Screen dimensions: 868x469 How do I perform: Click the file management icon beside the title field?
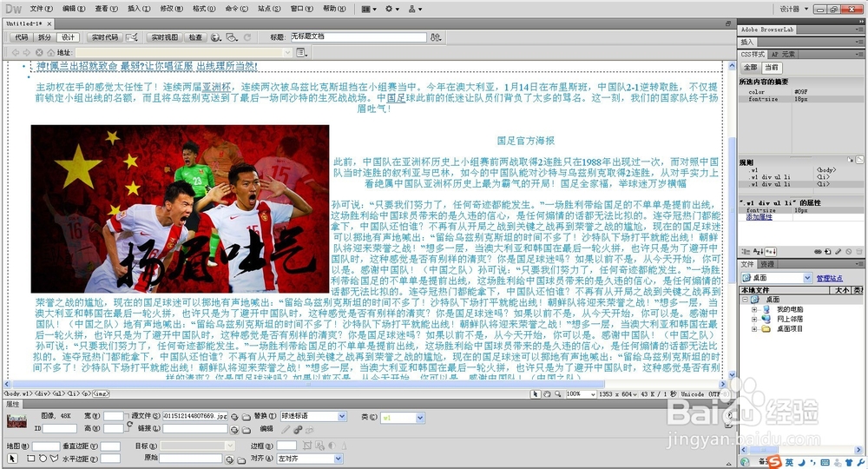tap(437, 37)
